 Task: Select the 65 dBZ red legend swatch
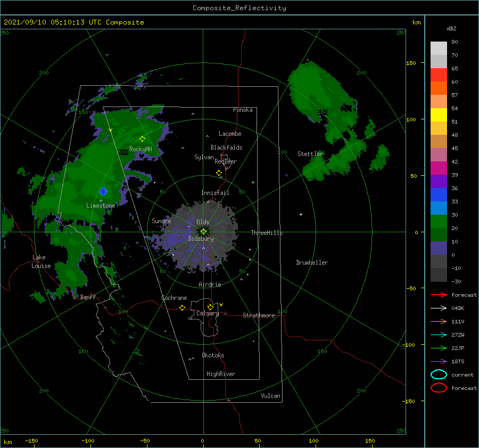(439, 75)
